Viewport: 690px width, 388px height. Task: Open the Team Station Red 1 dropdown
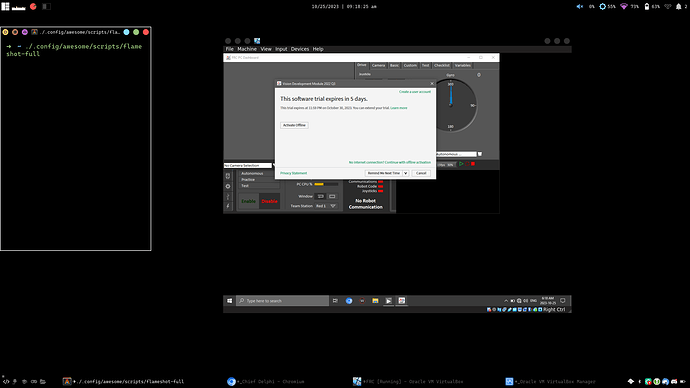(x=326, y=206)
